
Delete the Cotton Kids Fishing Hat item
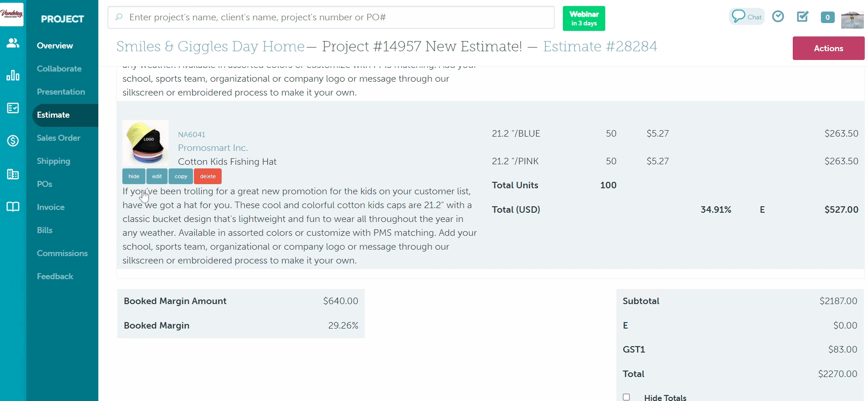click(x=208, y=176)
